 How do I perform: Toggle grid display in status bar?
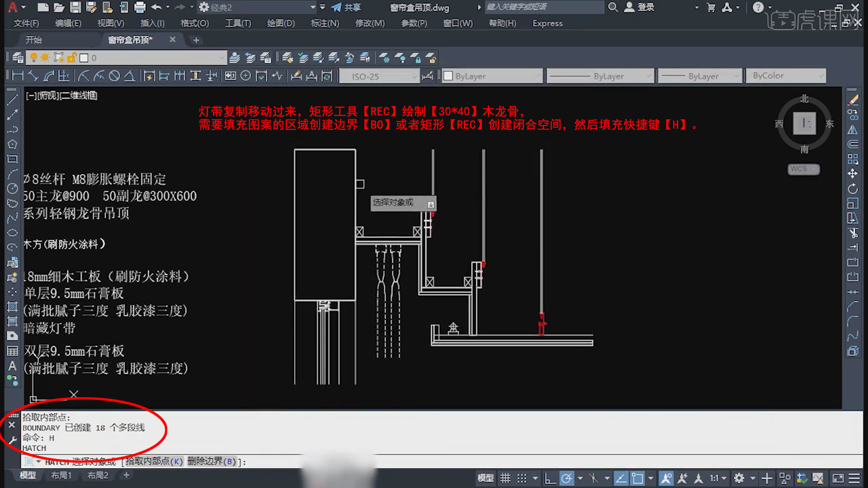click(x=505, y=478)
